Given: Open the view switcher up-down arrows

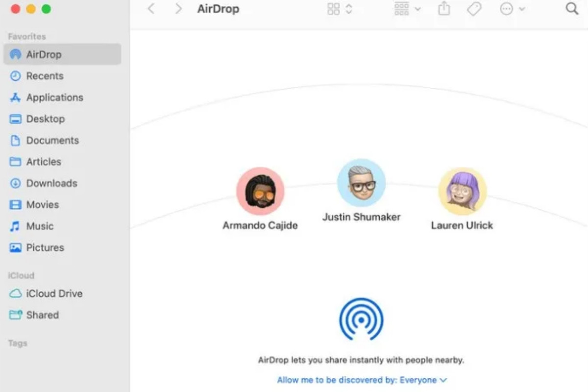Looking at the screenshot, I should [349, 9].
